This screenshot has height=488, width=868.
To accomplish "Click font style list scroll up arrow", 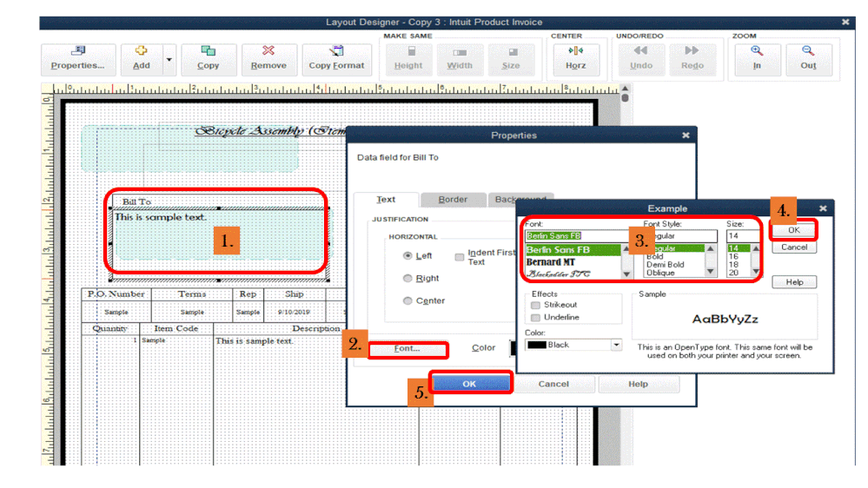I will point(710,249).
